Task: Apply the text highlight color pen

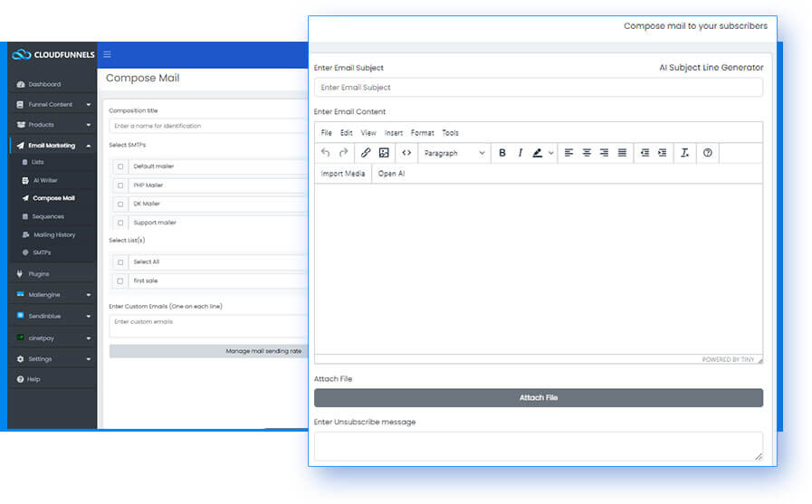Action: click(538, 153)
